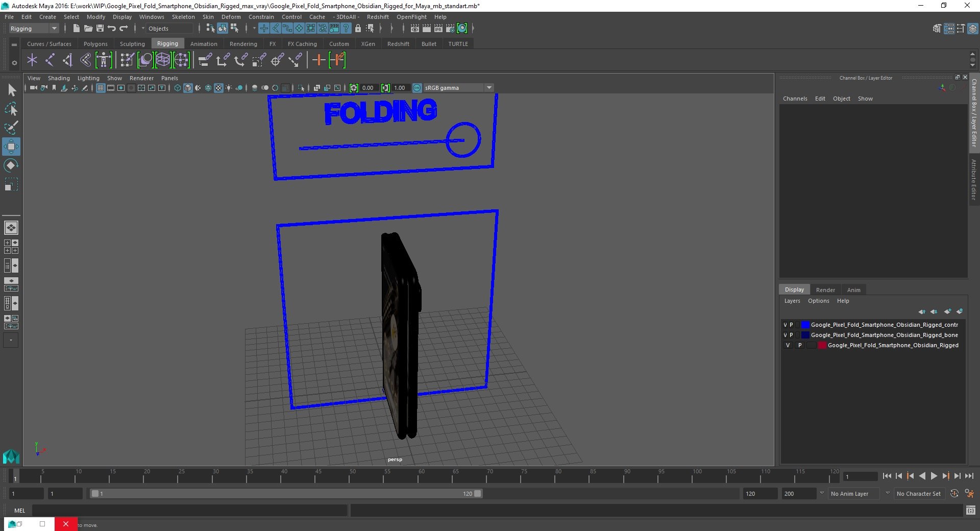Toggle visibility of the Rigged_bone layer
This screenshot has height=531, width=980.
pyautogui.click(x=785, y=335)
